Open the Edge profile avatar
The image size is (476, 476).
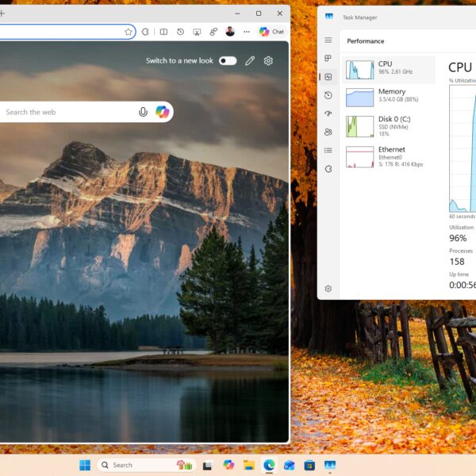[x=230, y=32]
